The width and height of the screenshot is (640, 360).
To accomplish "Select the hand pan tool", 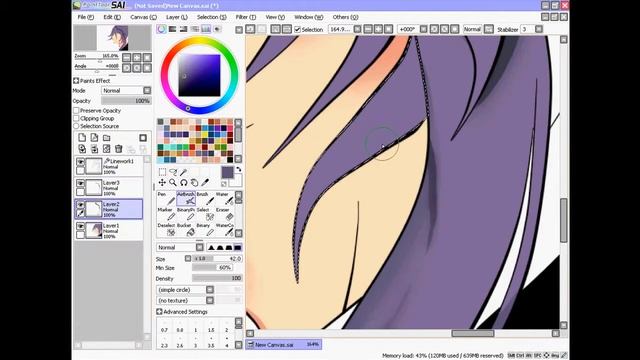I will 194,182.
